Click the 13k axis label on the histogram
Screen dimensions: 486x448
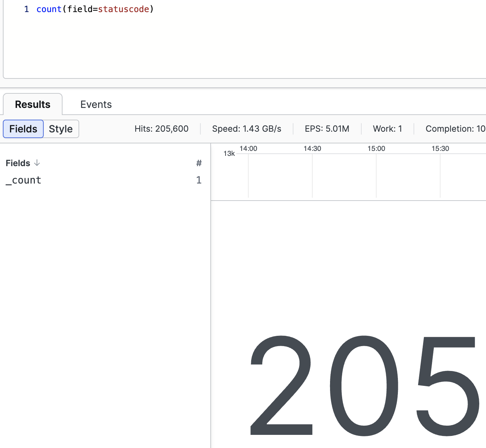pos(229,153)
